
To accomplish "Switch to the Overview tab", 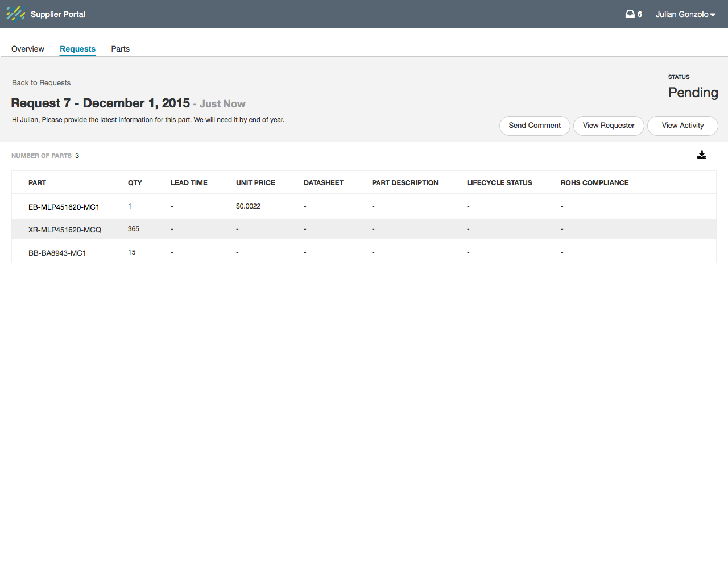I will click(x=28, y=49).
